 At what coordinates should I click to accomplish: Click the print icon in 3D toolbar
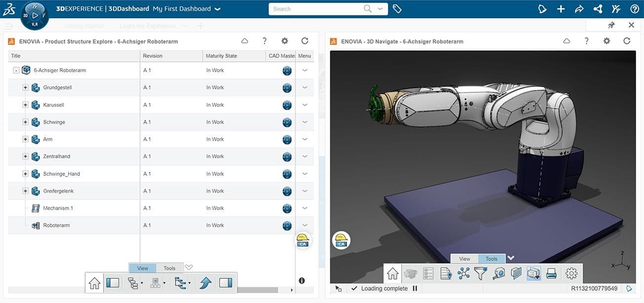pos(552,273)
